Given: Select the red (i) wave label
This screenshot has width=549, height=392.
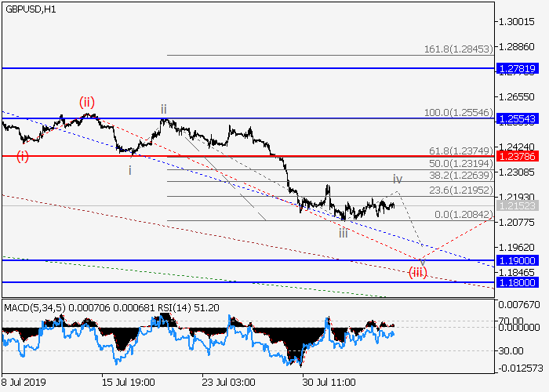Looking at the screenshot, I should click(x=23, y=156).
